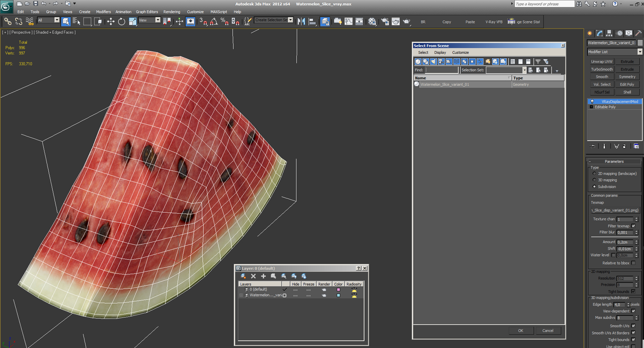Choose the Select and Scale tool
The image size is (644, 348).
coord(132,21)
